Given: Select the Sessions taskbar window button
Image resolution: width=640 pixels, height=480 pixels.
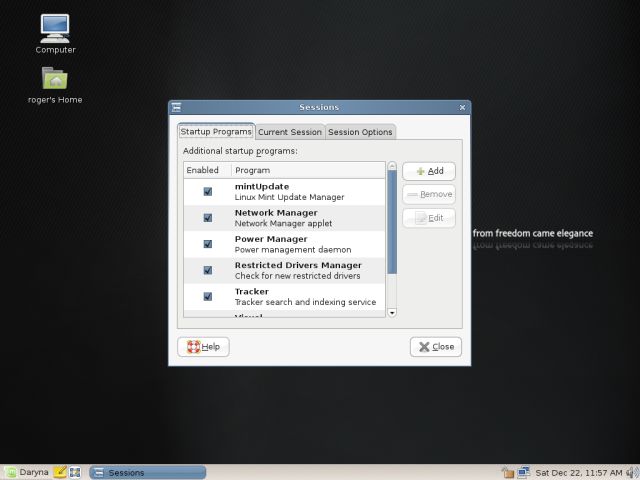Looking at the screenshot, I should pyautogui.click(x=147, y=472).
